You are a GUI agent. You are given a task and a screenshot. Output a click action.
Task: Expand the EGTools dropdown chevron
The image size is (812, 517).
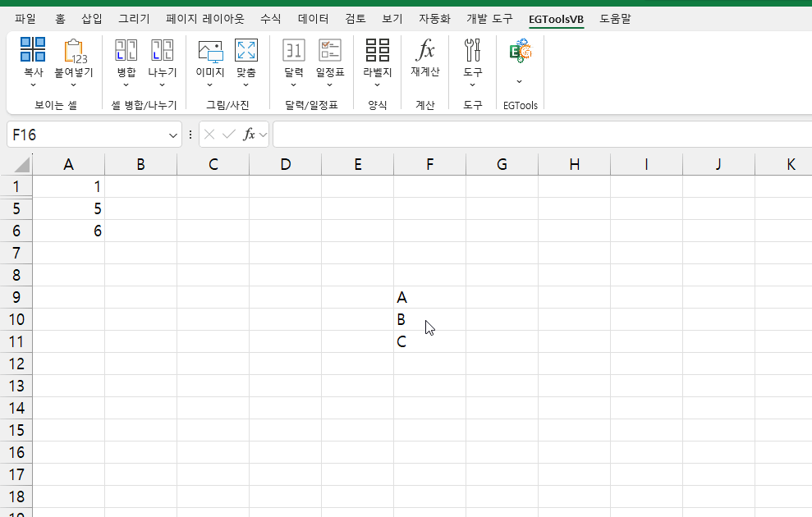519,81
